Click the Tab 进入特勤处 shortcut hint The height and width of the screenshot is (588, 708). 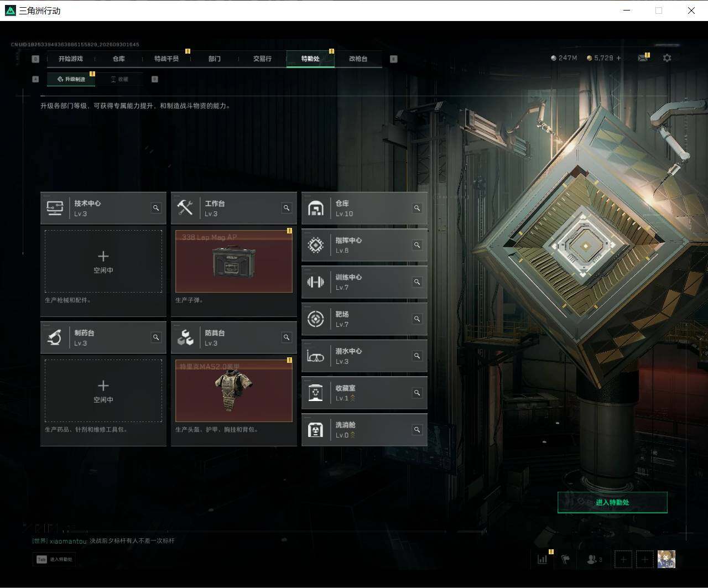pyautogui.click(x=54, y=559)
